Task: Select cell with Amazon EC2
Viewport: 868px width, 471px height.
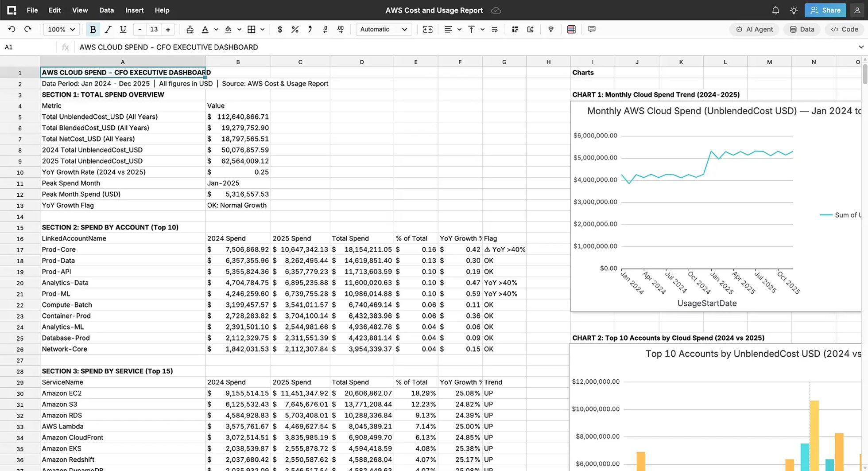Action: pyautogui.click(x=123, y=393)
